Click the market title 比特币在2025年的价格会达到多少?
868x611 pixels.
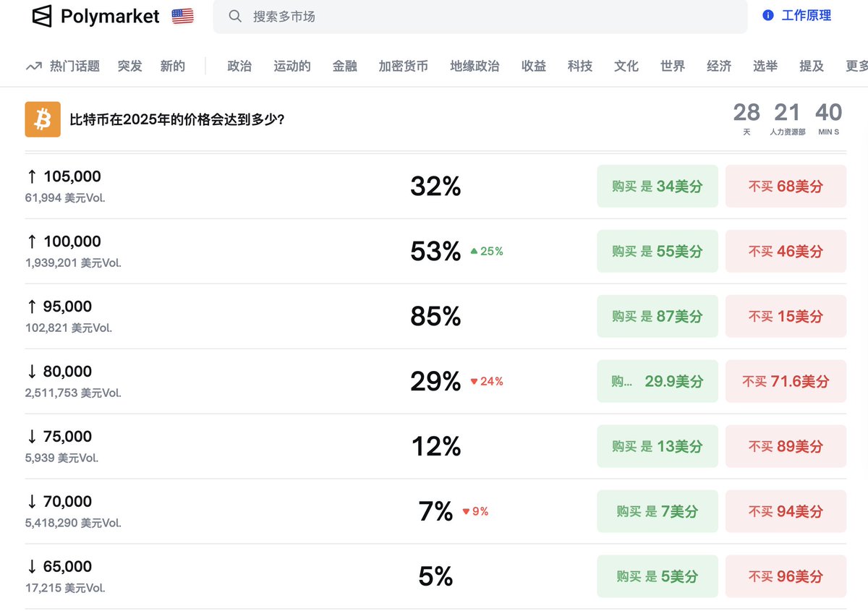(x=176, y=119)
